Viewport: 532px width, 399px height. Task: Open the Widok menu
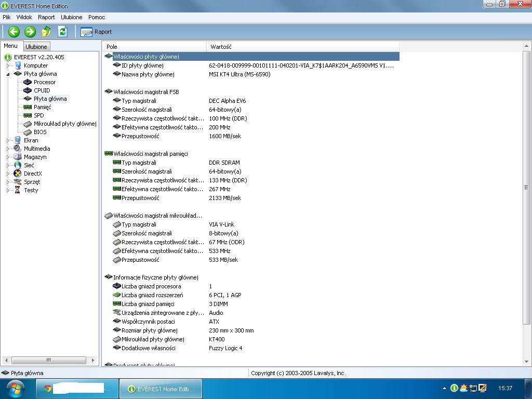pos(24,17)
